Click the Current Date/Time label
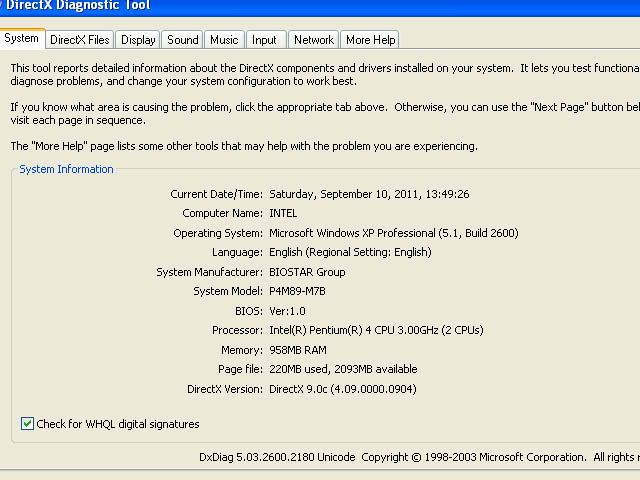This screenshot has height=480, width=640. coord(216,194)
